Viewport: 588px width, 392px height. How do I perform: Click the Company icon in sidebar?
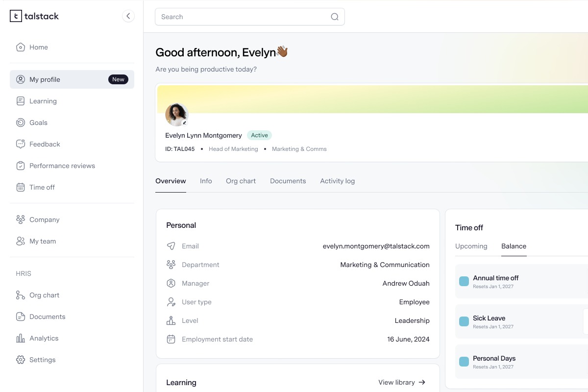coord(21,220)
